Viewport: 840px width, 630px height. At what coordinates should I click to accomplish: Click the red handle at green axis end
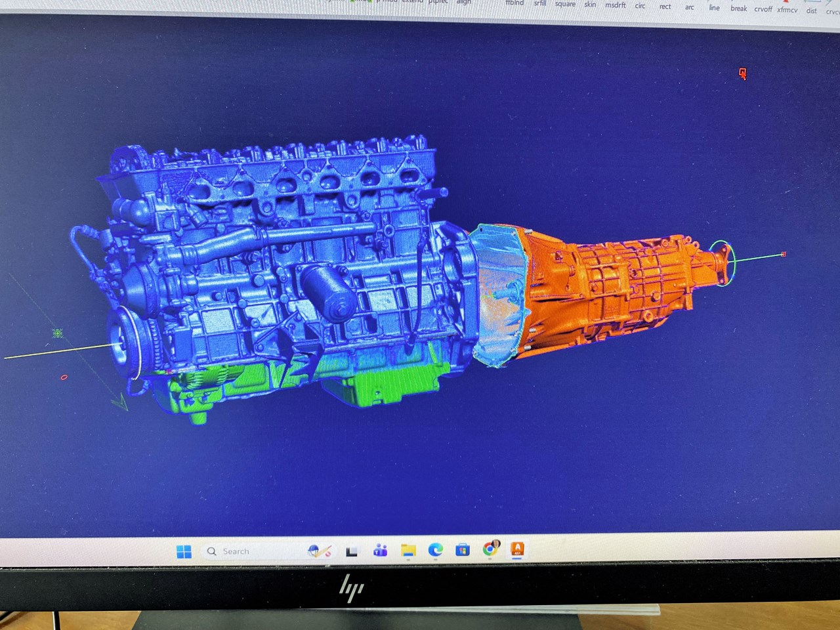[783, 254]
